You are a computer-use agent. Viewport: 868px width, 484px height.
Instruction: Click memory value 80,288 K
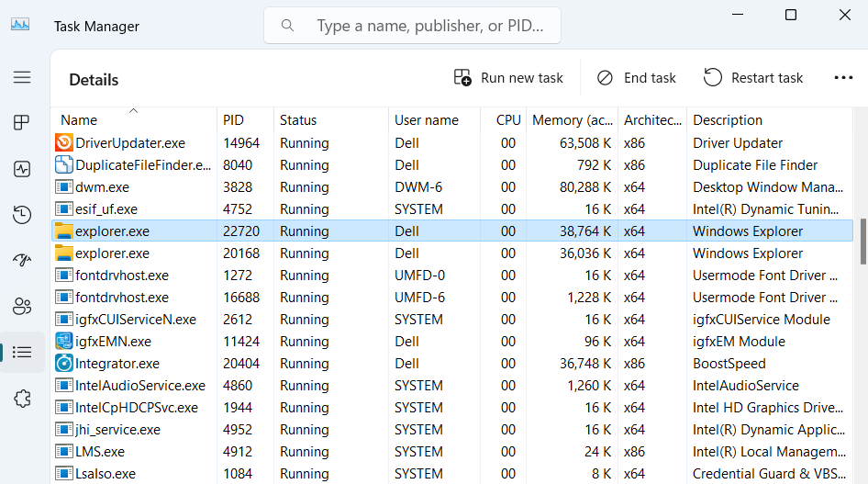(585, 187)
